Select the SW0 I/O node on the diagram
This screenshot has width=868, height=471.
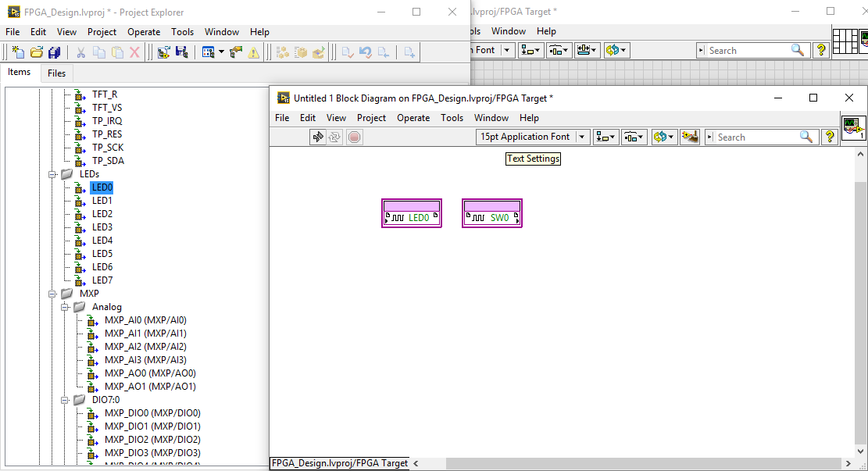[492, 213]
